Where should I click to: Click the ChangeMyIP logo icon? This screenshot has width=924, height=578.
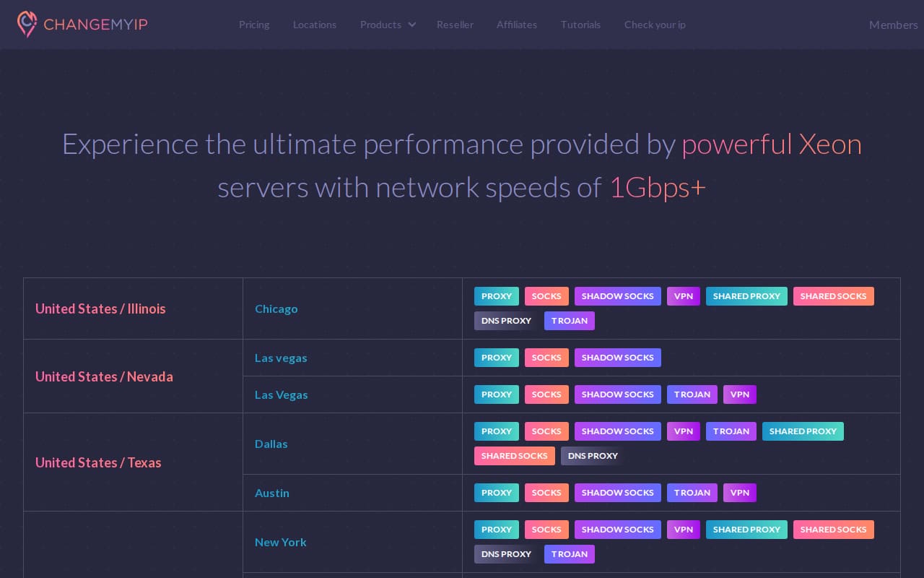click(27, 24)
